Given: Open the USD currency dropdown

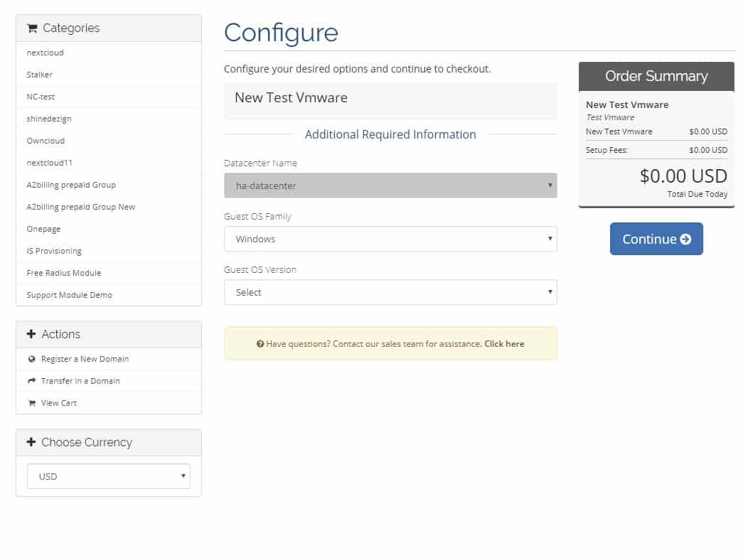Looking at the screenshot, I should coord(109,477).
